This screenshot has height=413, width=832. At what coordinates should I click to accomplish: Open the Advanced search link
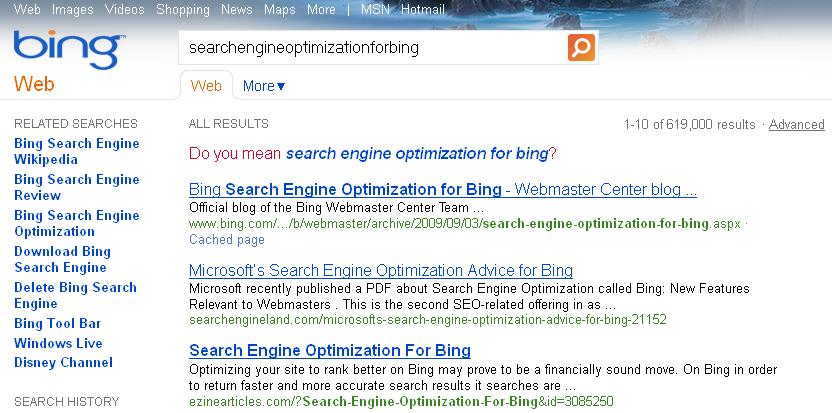tap(796, 124)
